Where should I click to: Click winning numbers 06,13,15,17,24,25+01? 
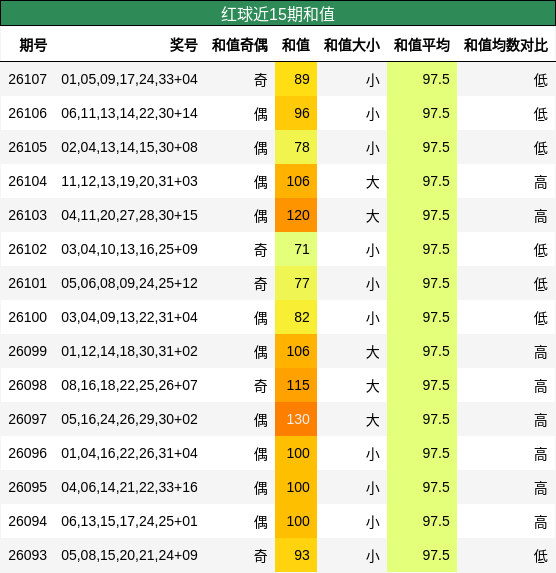[129, 521]
